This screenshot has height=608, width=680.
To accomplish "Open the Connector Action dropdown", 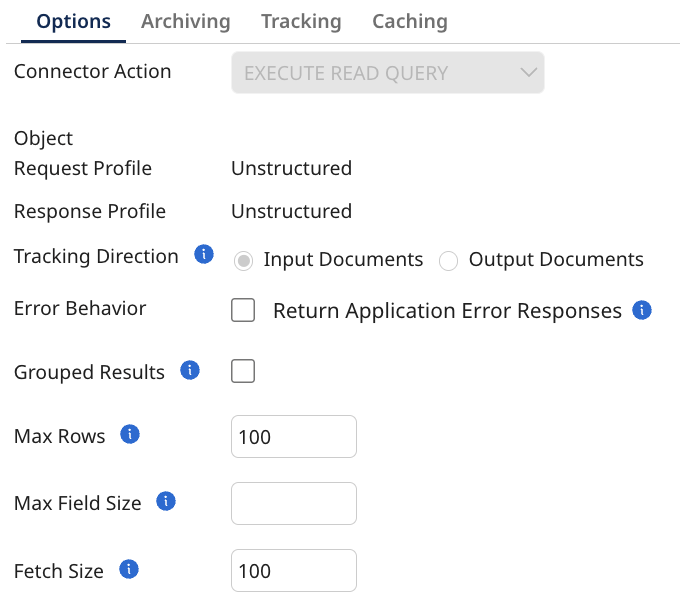I will (387, 73).
